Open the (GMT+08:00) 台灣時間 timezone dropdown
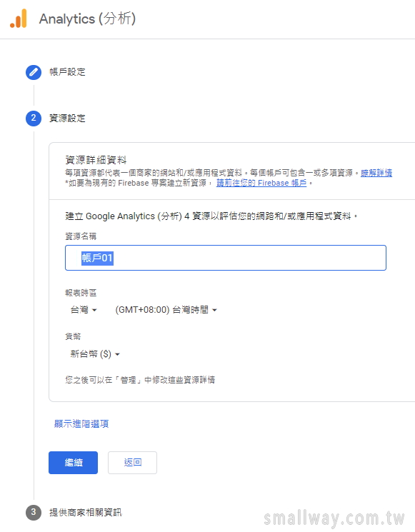 166,310
